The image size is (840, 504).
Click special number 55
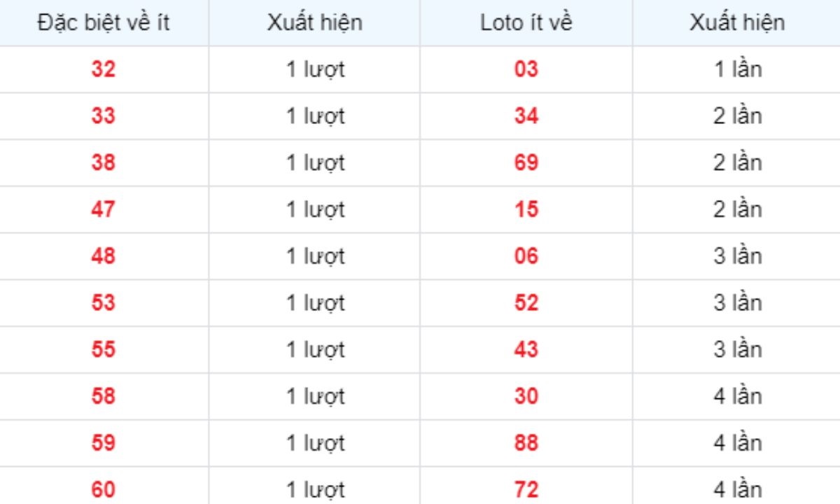click(104, 349)
